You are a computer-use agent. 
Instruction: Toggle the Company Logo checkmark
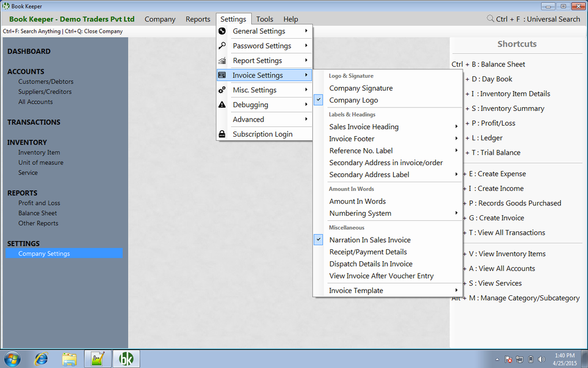(x=318, y=100)
